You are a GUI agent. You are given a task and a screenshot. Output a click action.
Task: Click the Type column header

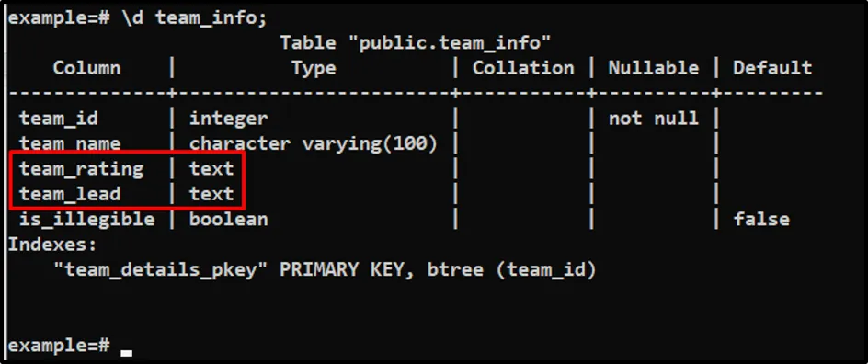tap(314, 69)
